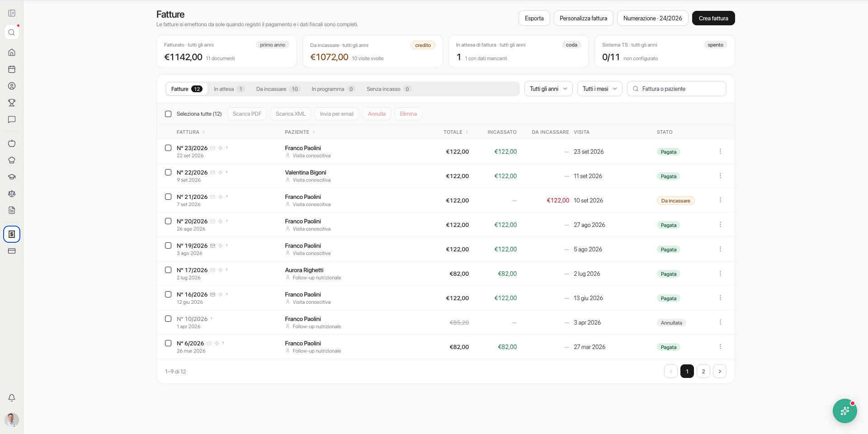This screenshot has width=868, height=434.
Task: Check the Seleziona tutte (12) checkbox
Action: pos(168,114)
